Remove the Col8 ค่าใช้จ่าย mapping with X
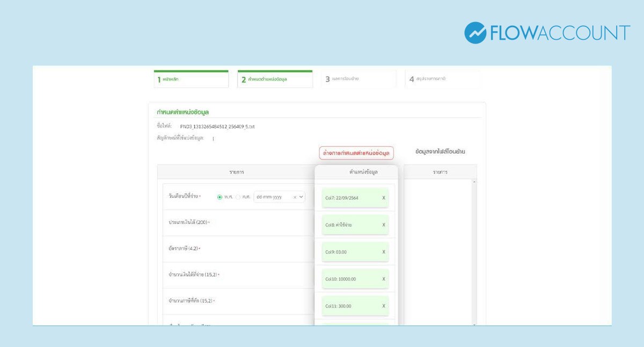The image size is (644, 347). (383, 225)
